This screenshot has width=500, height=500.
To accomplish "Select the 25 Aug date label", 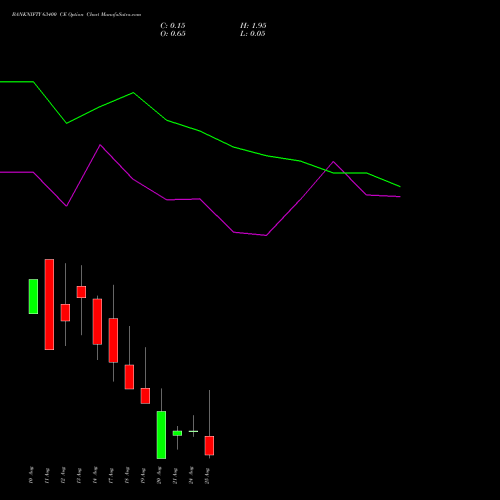I will click(207, 475).
